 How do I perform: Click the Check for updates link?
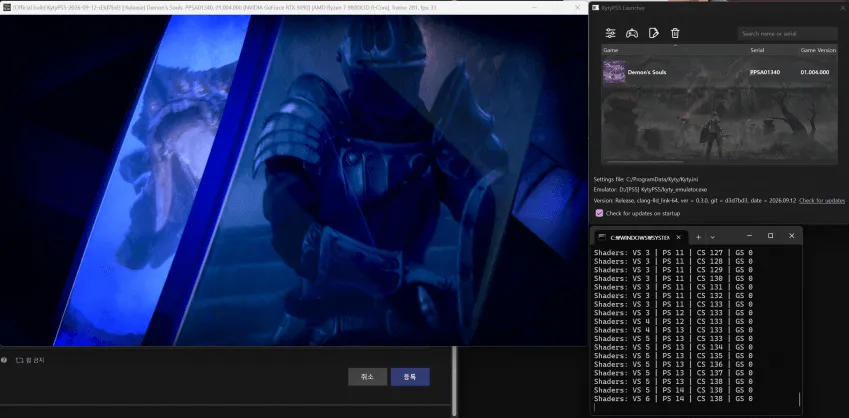(x=822, y=201)
